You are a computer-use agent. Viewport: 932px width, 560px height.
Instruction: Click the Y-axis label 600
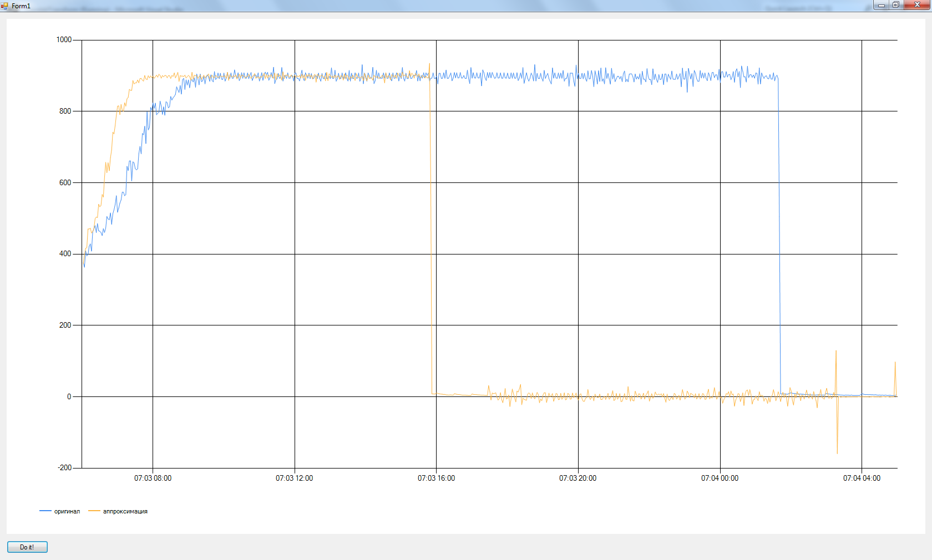click(65, 182)
